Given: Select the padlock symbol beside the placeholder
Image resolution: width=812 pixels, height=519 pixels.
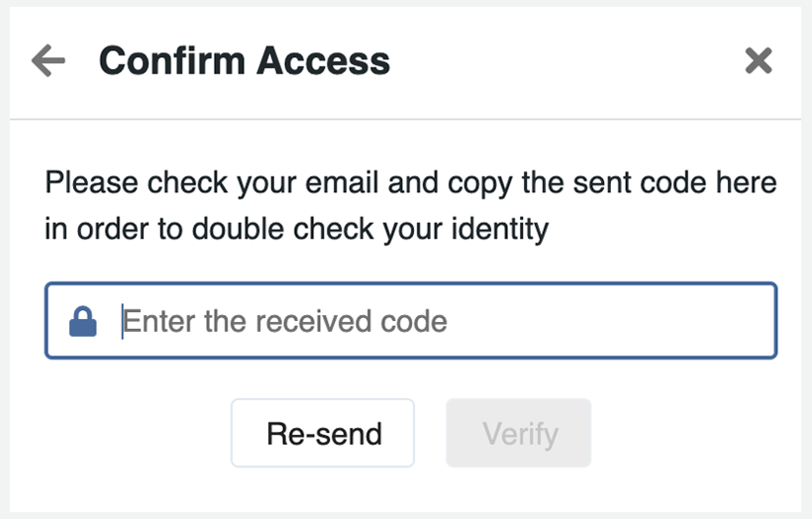Looking at the screenshot, I should [x=83, y=321].
